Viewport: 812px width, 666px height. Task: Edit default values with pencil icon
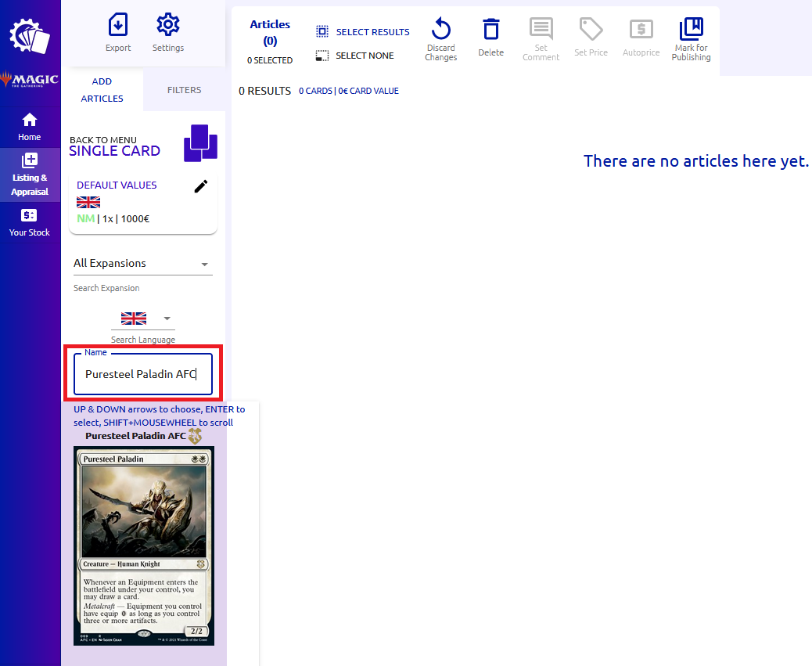pyautogui.click(x=201, y=186)
